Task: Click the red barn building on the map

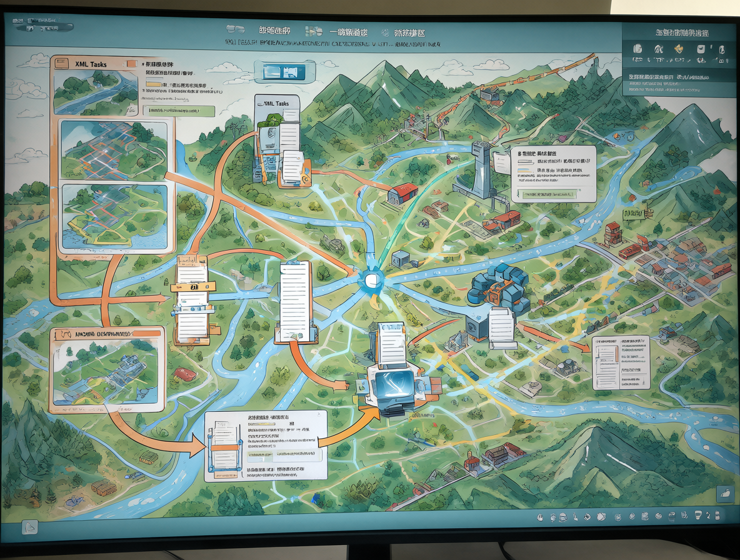Action: click(x=403, y=193)
